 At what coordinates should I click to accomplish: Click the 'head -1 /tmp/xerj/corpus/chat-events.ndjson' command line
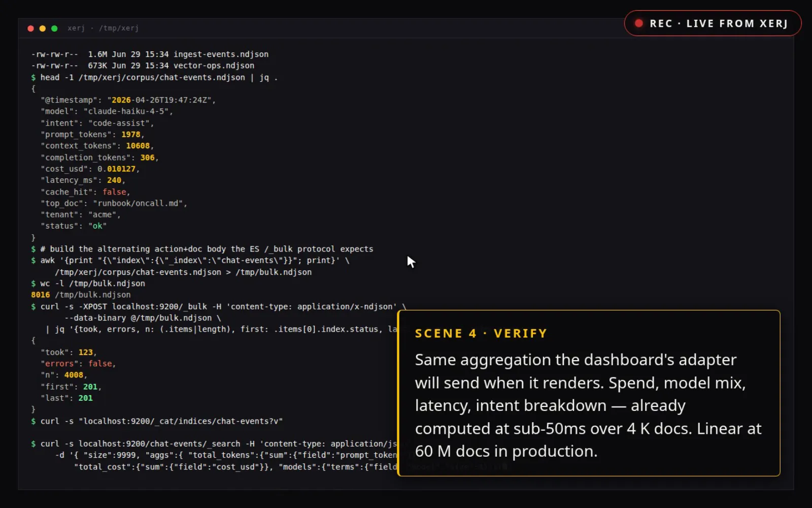[x=154, y=77]
